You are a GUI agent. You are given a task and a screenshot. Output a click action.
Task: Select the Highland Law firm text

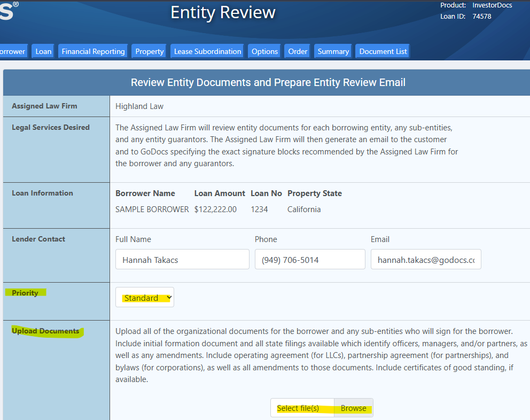[x=139, y=106]
